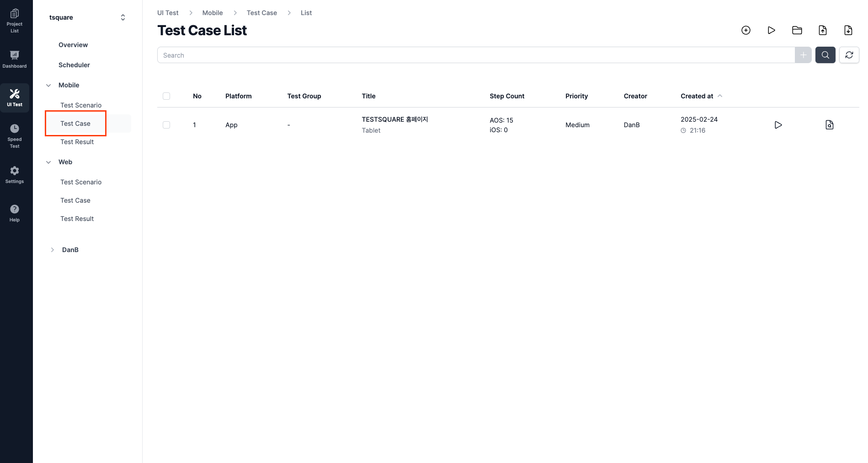Open Settings gear in the sidebar
Viewport: 868px width, 463px height.
(x=15, y=175)
